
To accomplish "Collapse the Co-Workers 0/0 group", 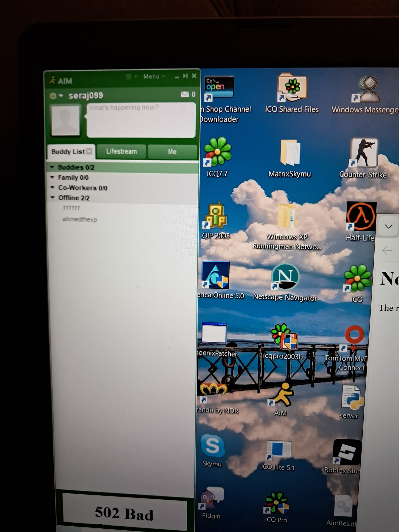I will pos(52,187).
